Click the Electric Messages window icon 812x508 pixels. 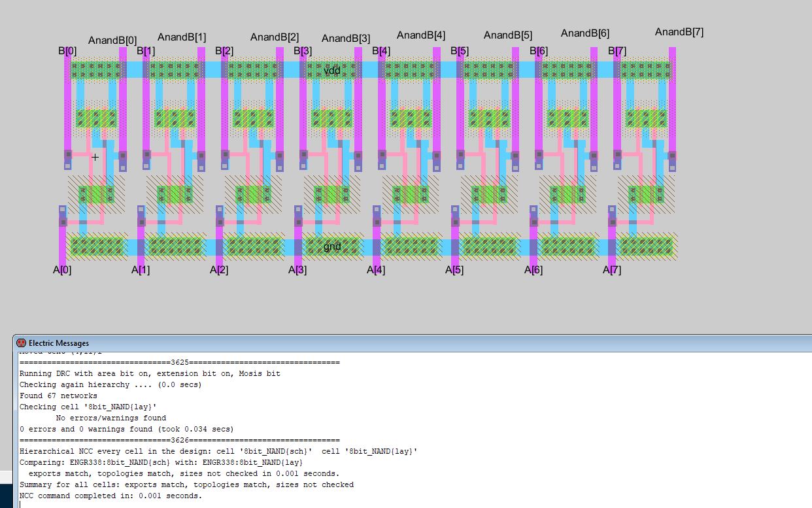[x=21, y=343]
